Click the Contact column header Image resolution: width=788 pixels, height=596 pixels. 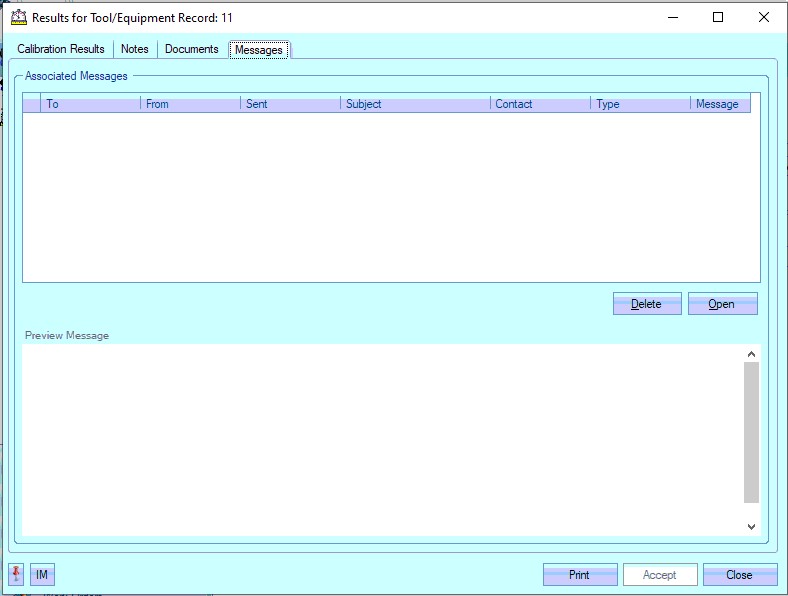(540, 104)
